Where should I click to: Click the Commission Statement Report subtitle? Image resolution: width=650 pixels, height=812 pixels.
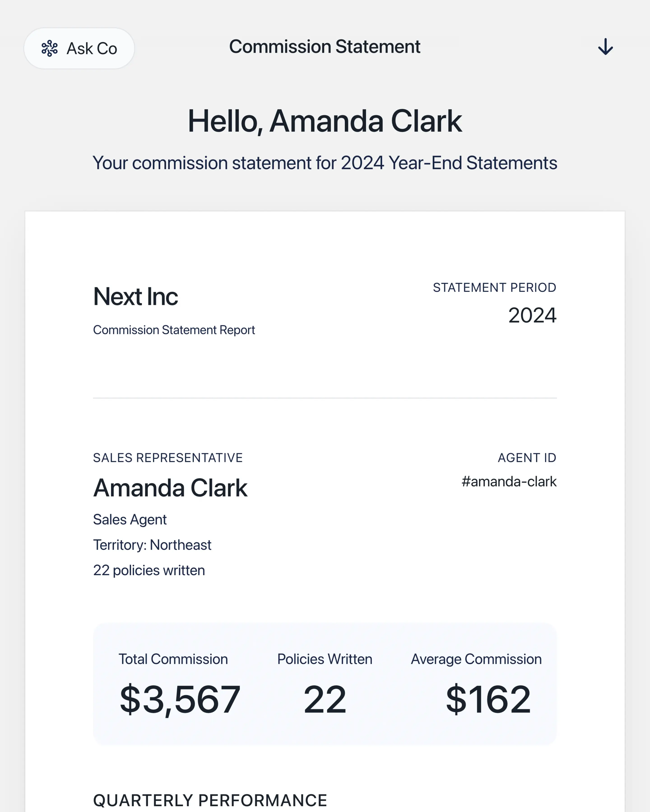point(174,330)
